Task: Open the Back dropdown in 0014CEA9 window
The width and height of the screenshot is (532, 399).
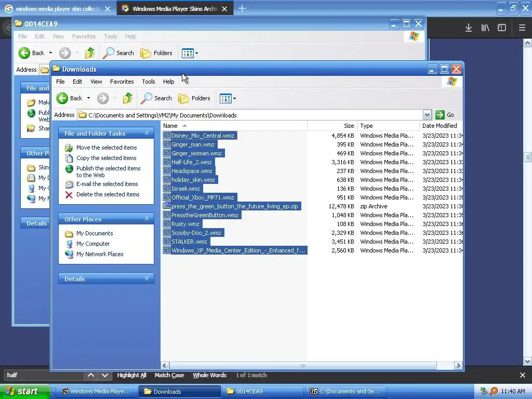Action: tap(50, 53)
